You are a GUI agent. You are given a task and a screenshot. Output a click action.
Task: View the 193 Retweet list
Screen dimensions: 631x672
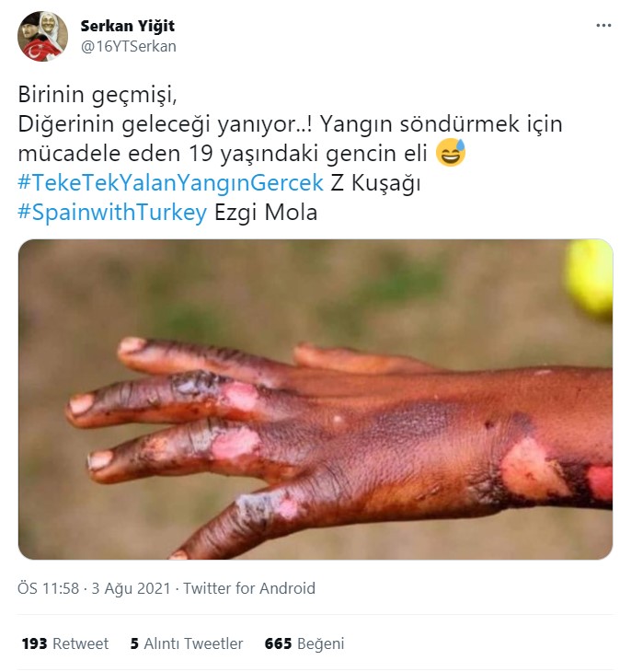(65, 643)
